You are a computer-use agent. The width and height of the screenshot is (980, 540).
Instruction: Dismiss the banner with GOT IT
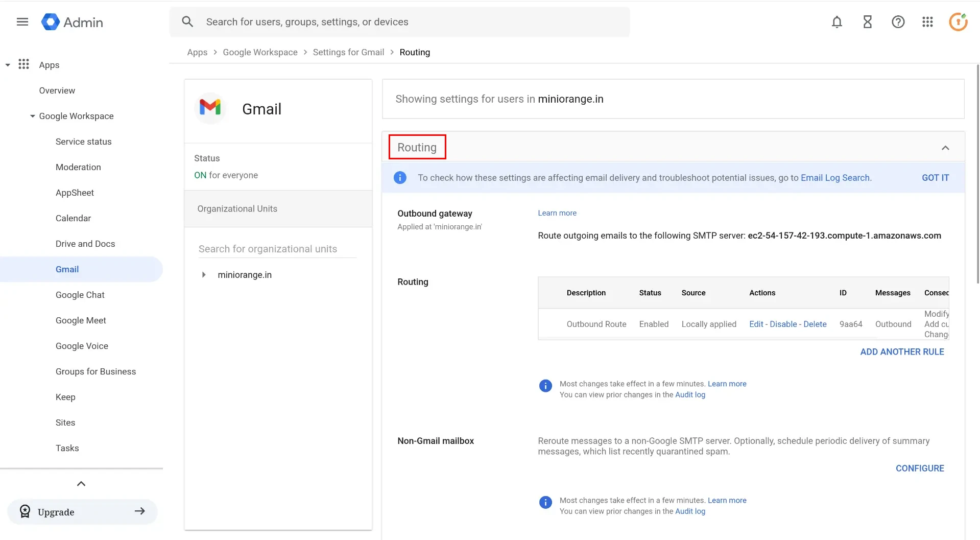click(935, 177)
